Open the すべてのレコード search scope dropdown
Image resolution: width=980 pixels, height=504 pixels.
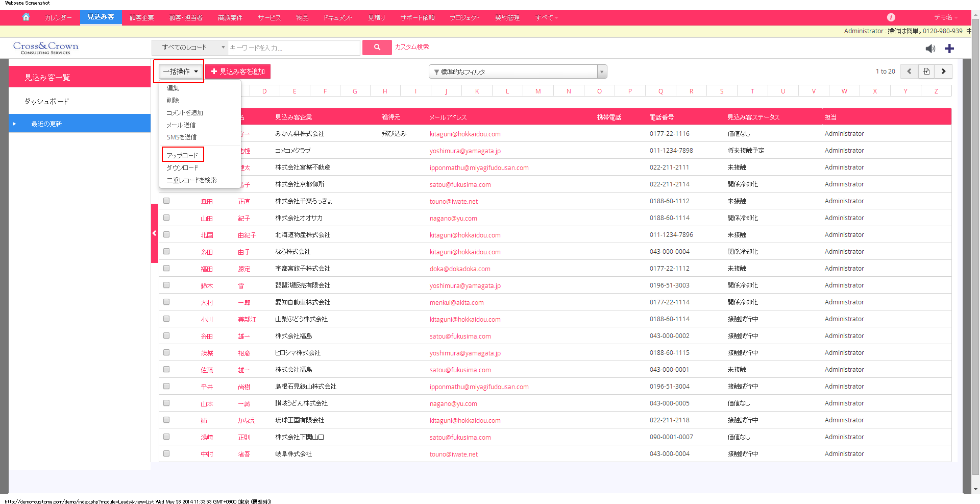click(x=189, y=47)
